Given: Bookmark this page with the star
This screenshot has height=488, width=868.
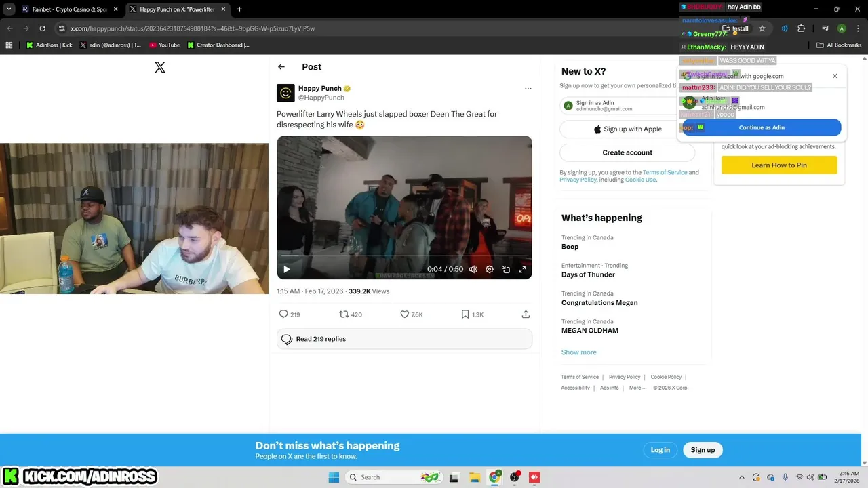Looking at the screenshot, I should tap(762, 28).
